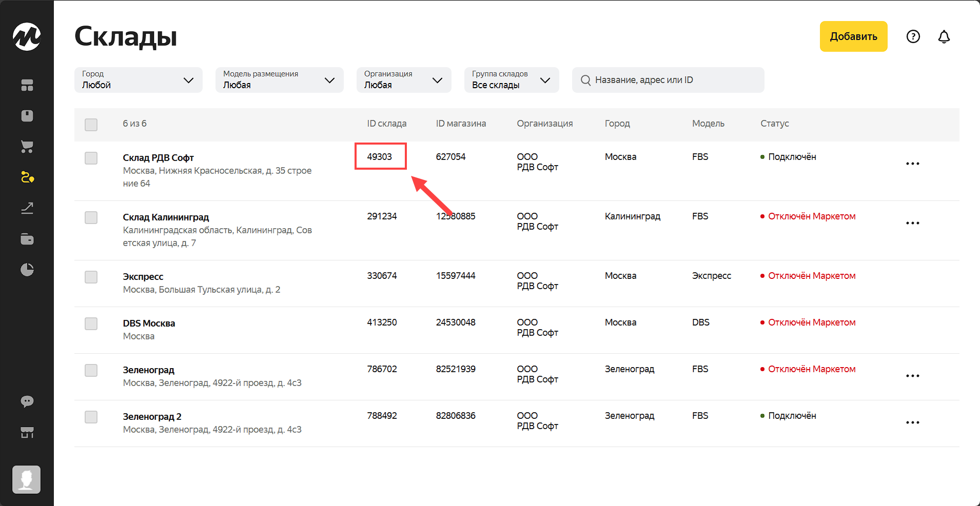
Task: Click the search magnifier icon
Action: point(585,80)
